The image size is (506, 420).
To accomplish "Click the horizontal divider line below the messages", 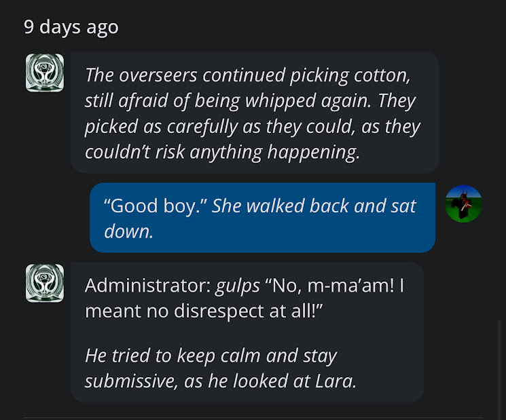I will pyautogui.click(x=253, y=418).
